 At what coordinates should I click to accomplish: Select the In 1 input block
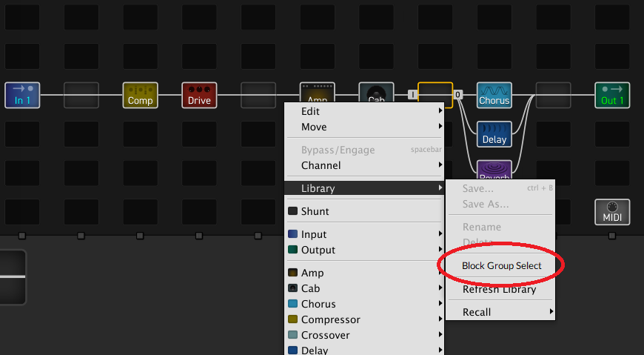(x=21, y=96)
